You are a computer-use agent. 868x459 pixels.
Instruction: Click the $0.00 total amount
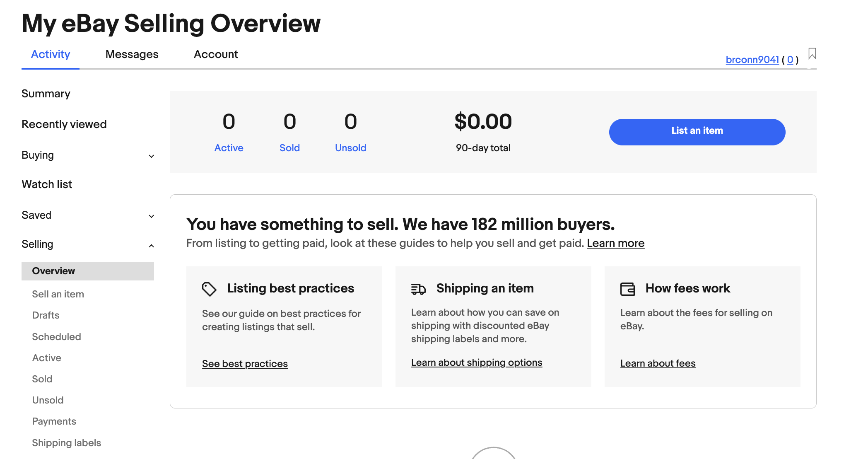click(483, 122)
